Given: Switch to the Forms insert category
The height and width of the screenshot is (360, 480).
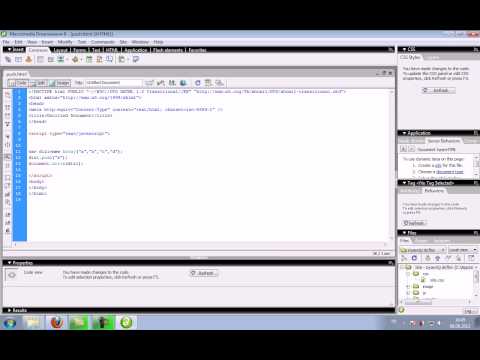Looking at the screenshot, I should [x=79, y=50].
